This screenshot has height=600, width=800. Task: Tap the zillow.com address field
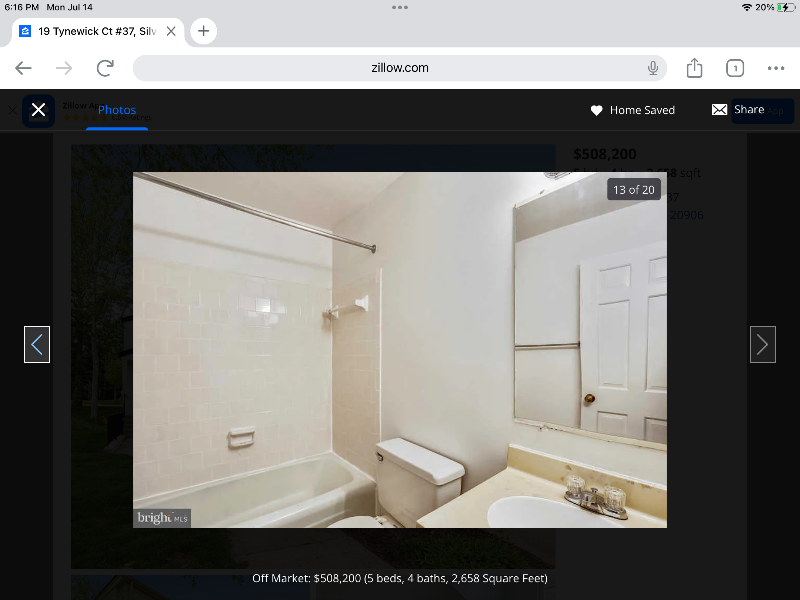point(399,68)
